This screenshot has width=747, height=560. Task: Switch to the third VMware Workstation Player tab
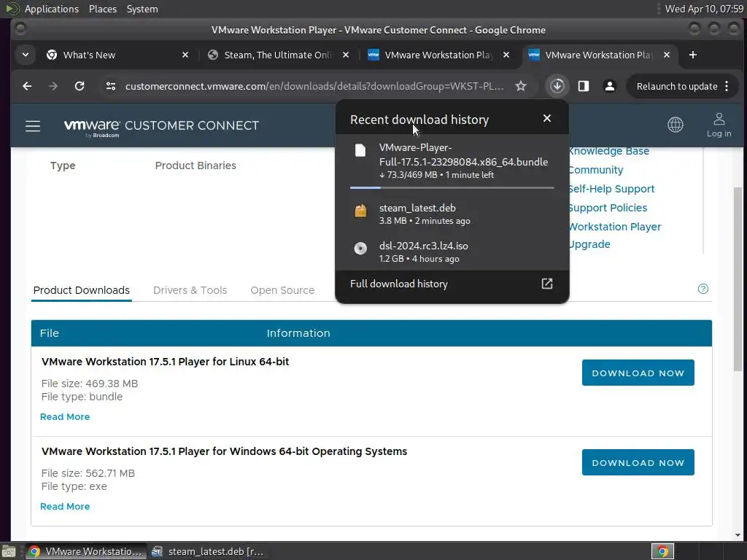click(x=438, y=55)
